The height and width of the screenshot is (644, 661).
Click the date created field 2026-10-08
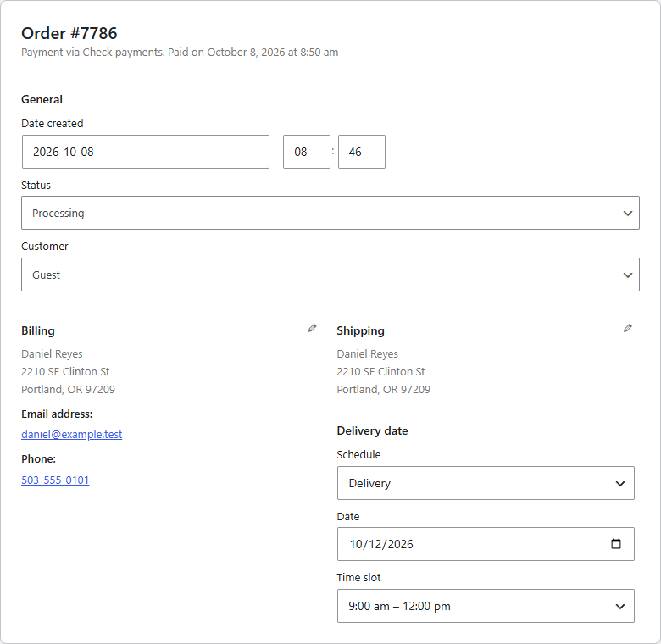(146, 152)
